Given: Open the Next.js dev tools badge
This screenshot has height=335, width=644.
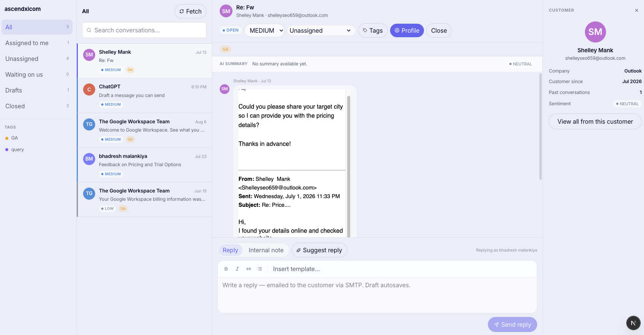Looking at the screenshot, I should click(x=633, y=323).
